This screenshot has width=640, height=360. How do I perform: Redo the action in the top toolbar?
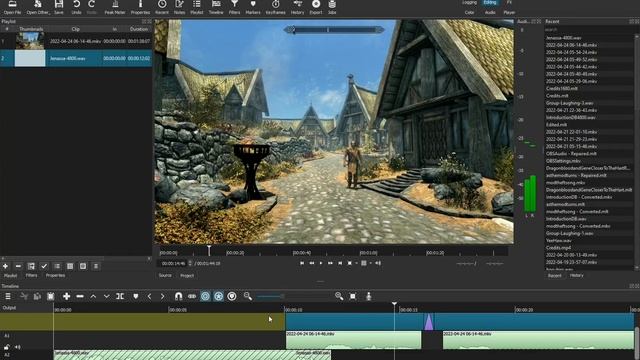point(91,7)
